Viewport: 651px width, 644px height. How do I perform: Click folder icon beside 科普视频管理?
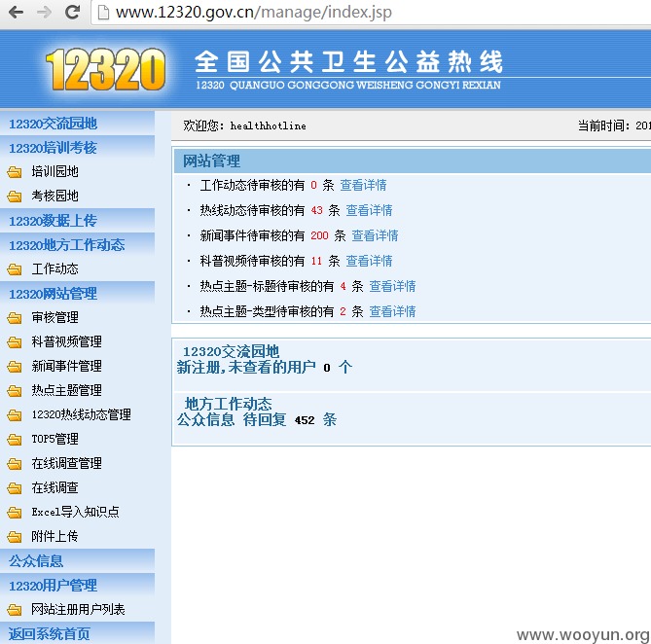coord(15,342)
